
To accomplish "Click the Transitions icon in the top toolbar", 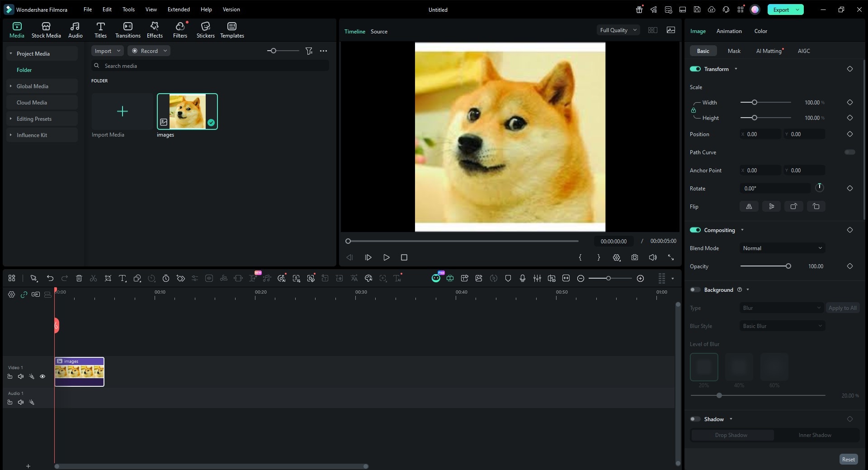I will 127,29.
